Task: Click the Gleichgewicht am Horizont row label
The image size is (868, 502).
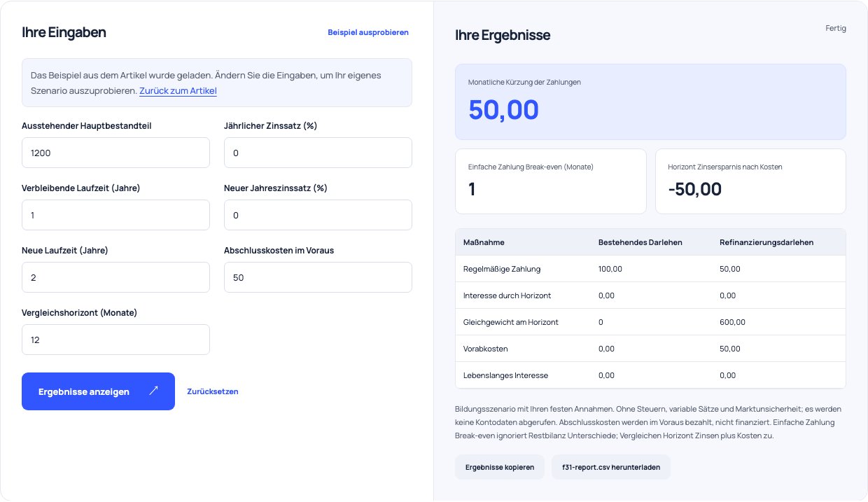Action: [x=511, y=322]
